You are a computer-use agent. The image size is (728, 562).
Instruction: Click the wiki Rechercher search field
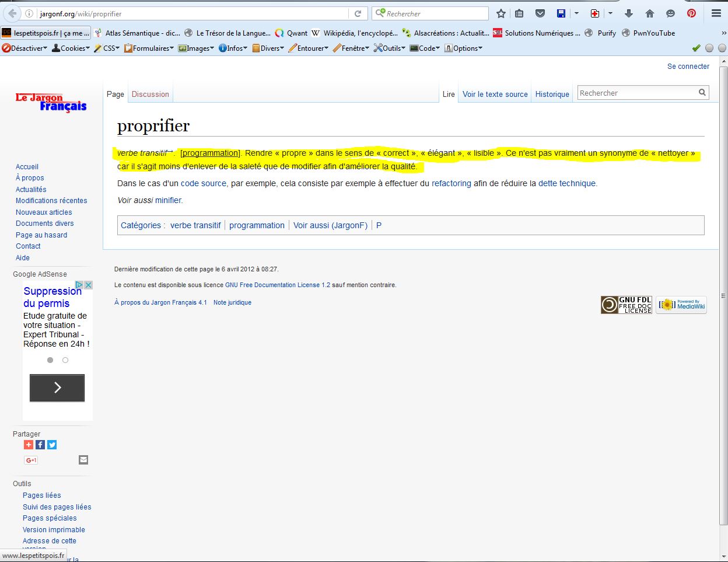tap(637, 93)
